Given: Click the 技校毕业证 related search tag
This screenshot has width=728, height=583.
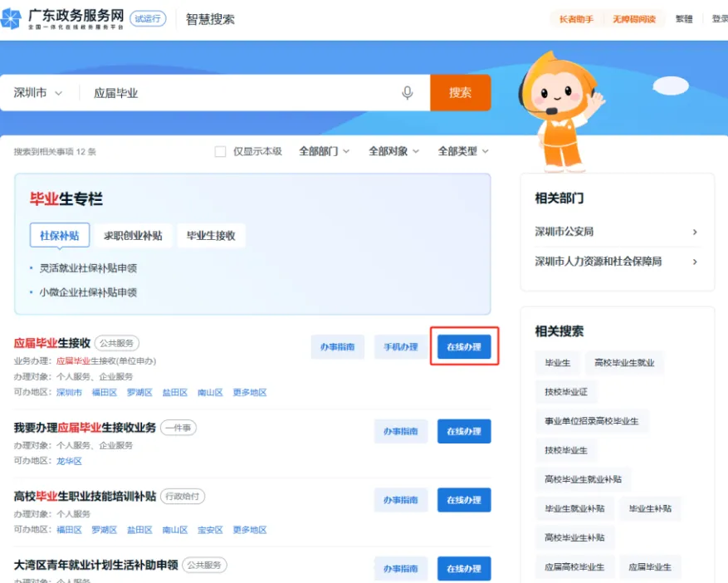Looking at the screenshot, I should click(566, 392).
